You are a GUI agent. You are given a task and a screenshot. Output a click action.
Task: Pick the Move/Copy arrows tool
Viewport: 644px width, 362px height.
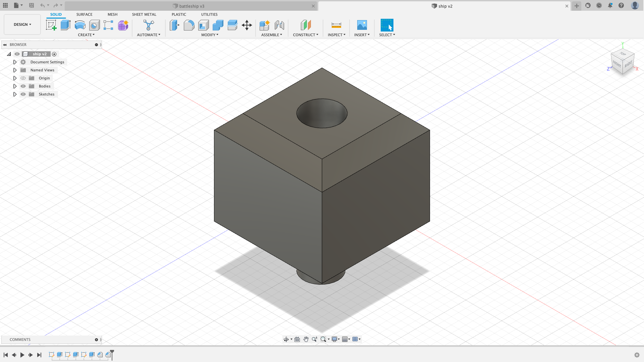coord(247,25)
